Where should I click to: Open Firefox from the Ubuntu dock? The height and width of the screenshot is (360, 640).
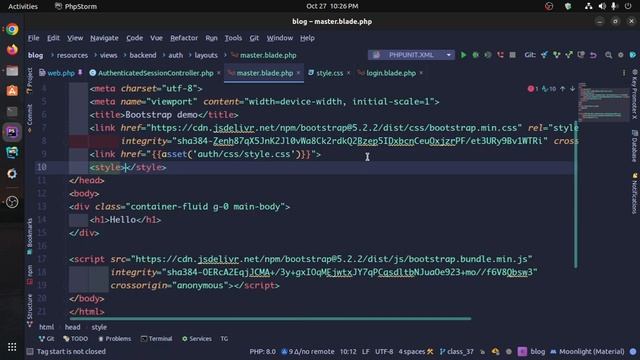[12, 50]
